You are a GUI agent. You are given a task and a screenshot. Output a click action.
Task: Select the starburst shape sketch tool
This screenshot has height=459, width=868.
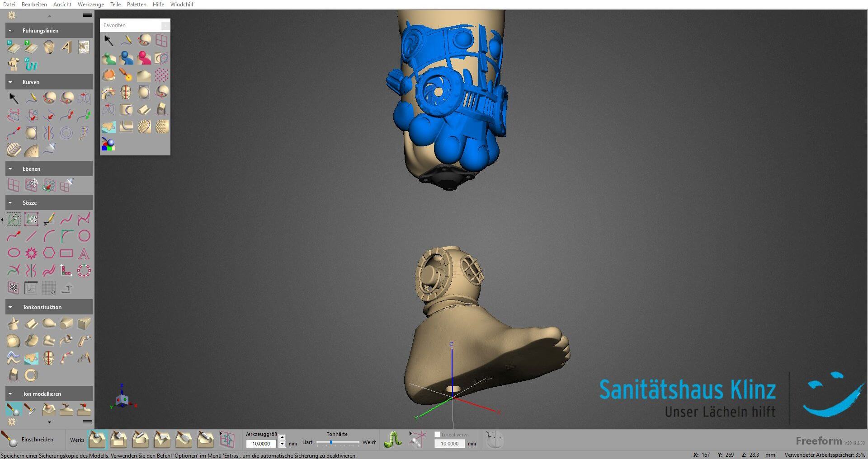[x=31, y=253]
